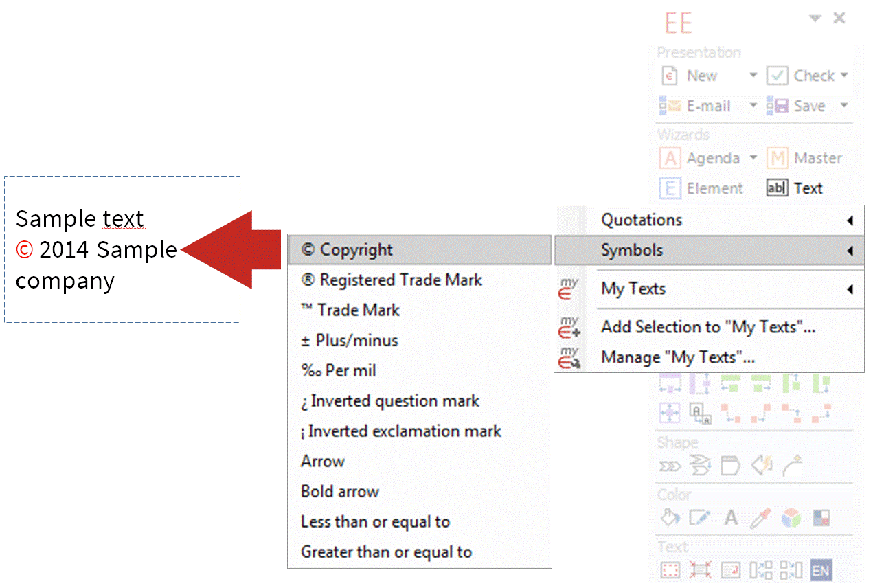
Task: Expand the E-mail dropdown arrow
Action: [x=753, y=106]
